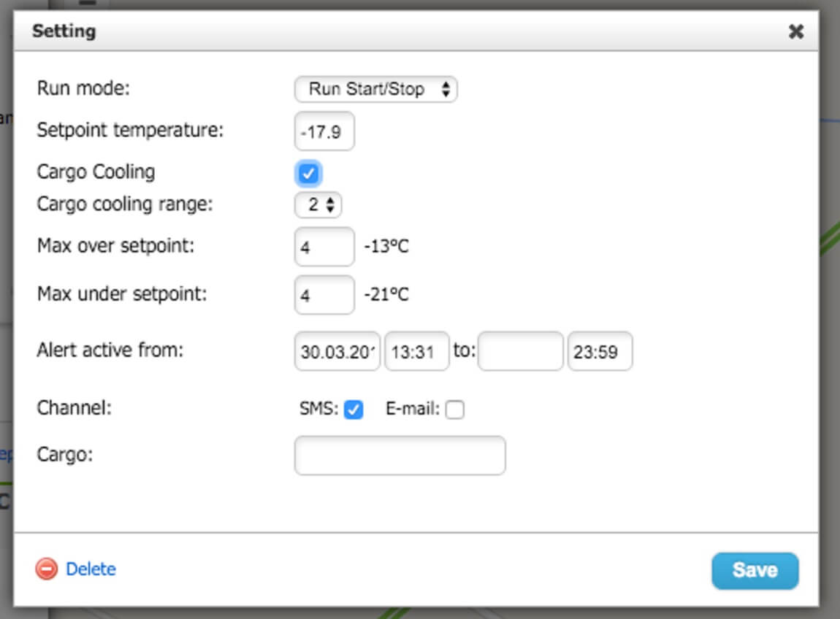Image resolution: width=840 pixels, height=619 pixels.
Task: Click the -13°C computed temperature label
Action: coord(386,247)
